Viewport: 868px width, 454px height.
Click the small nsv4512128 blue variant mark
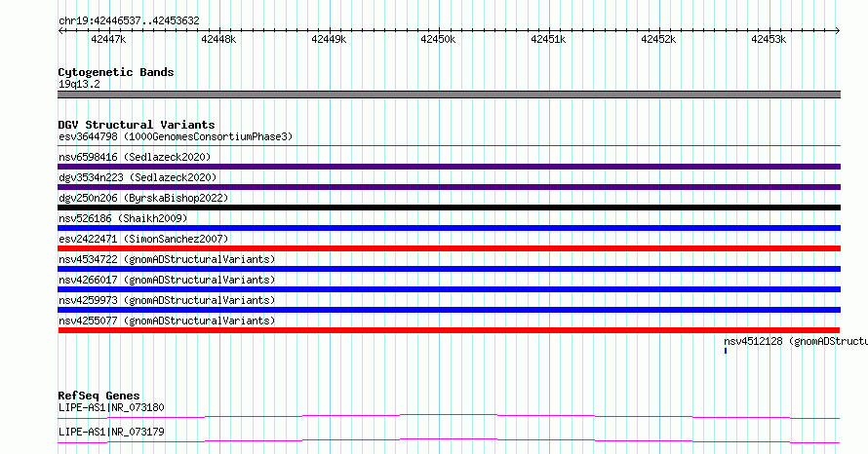(x=726, y=351)
